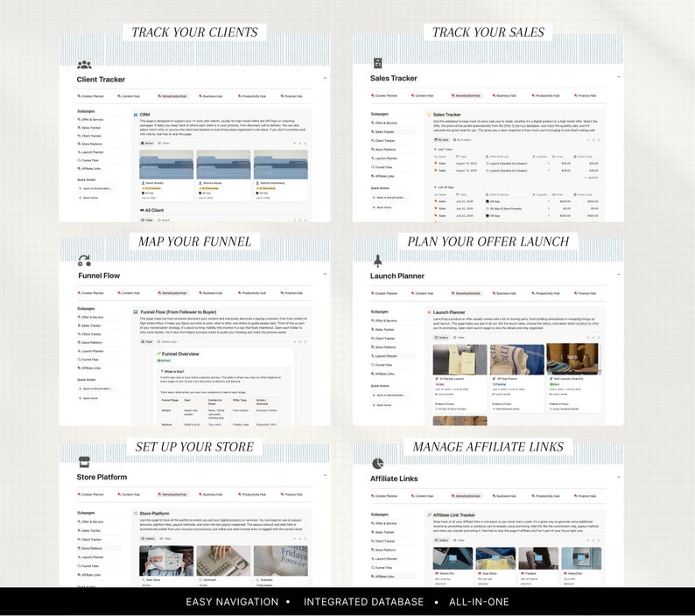This screenshot has height=616, width=695.
Task: Open Store Platform subpage in Funnel Flow sidebar
Action: [x=90, y=342]
